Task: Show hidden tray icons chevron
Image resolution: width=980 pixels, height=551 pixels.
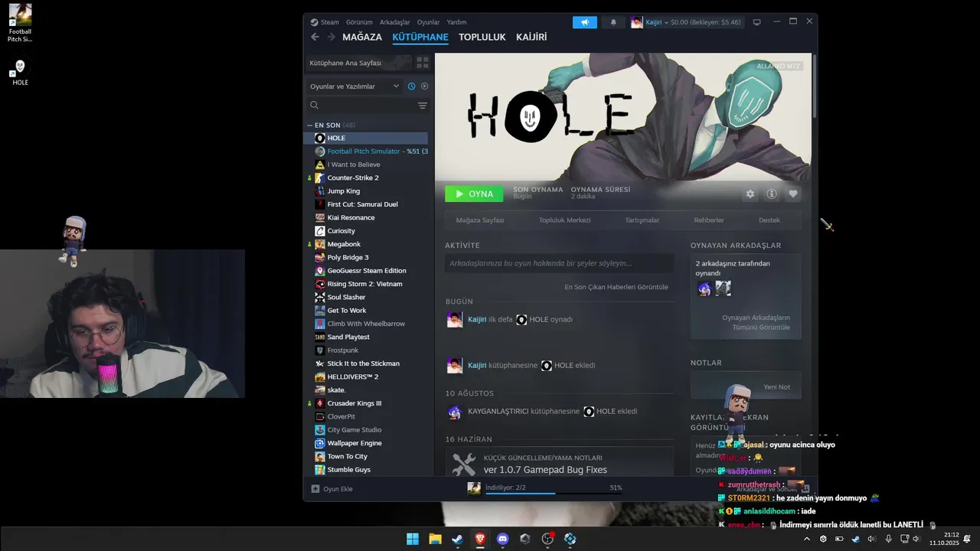Action: pyautogui.click(x=806, y=539)
